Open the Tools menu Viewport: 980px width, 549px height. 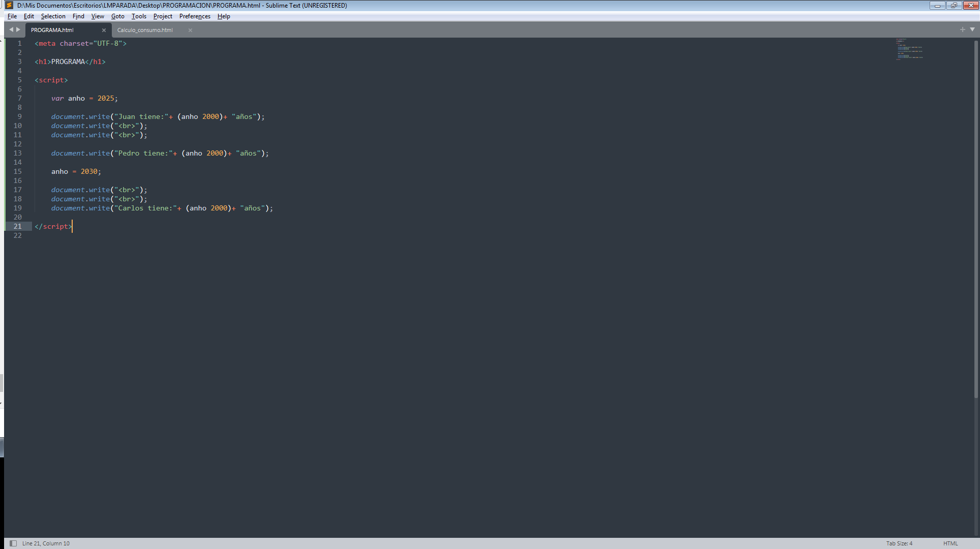tap(139, 16)
